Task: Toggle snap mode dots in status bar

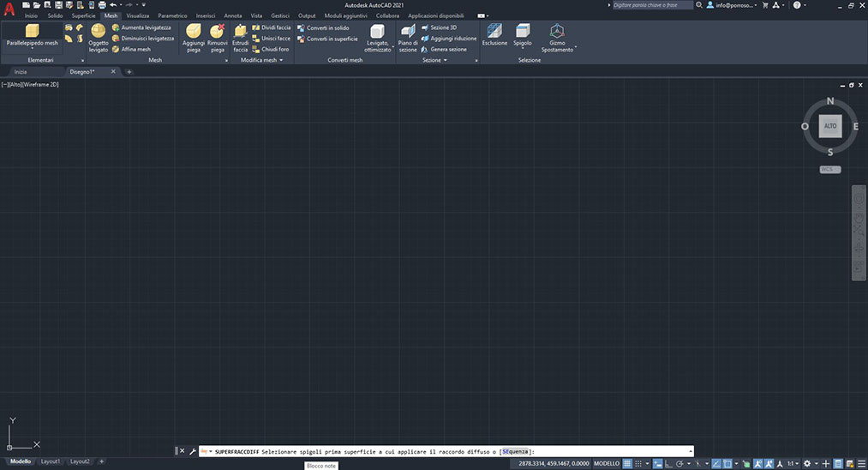Action: click(638, 463)
